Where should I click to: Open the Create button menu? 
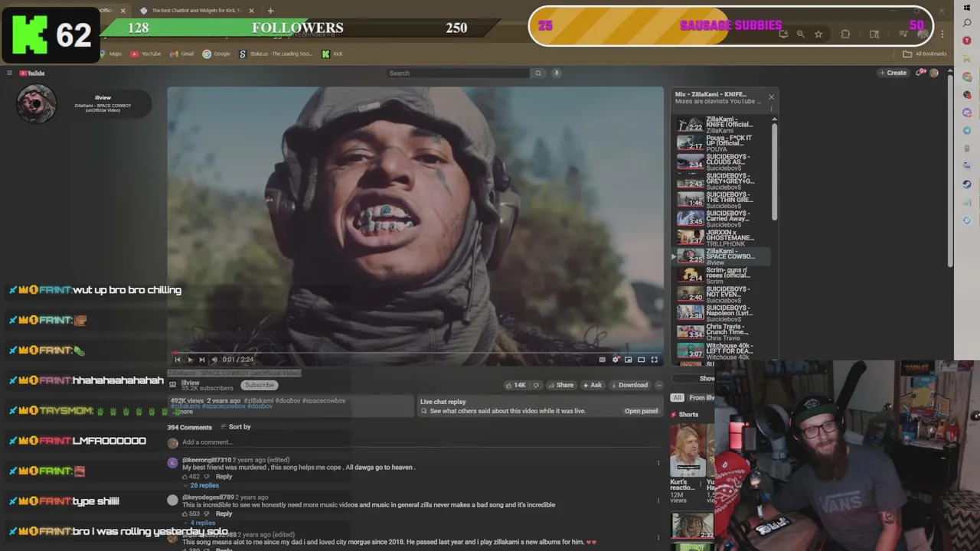[x=893, y=73]
